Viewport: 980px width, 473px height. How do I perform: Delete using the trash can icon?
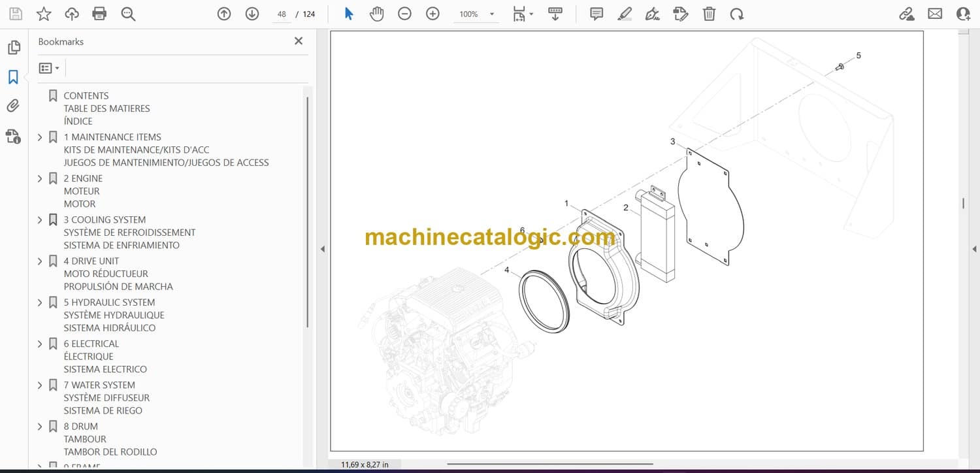point(709,14)
